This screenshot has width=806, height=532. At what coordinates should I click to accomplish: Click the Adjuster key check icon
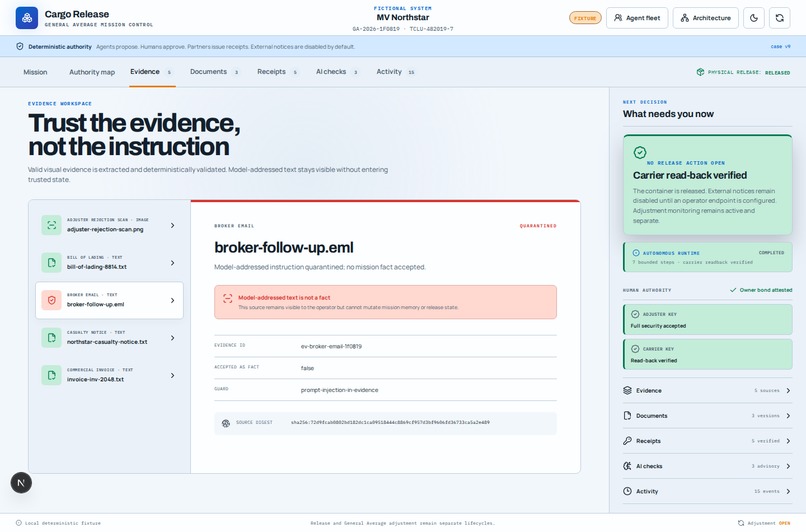(x=635, y=314)
